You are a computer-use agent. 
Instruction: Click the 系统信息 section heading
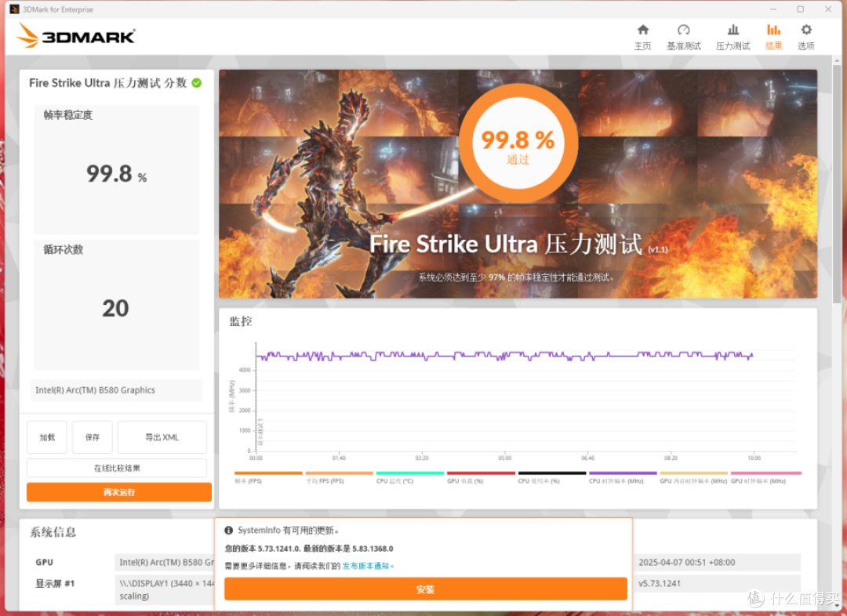point(53,532)
